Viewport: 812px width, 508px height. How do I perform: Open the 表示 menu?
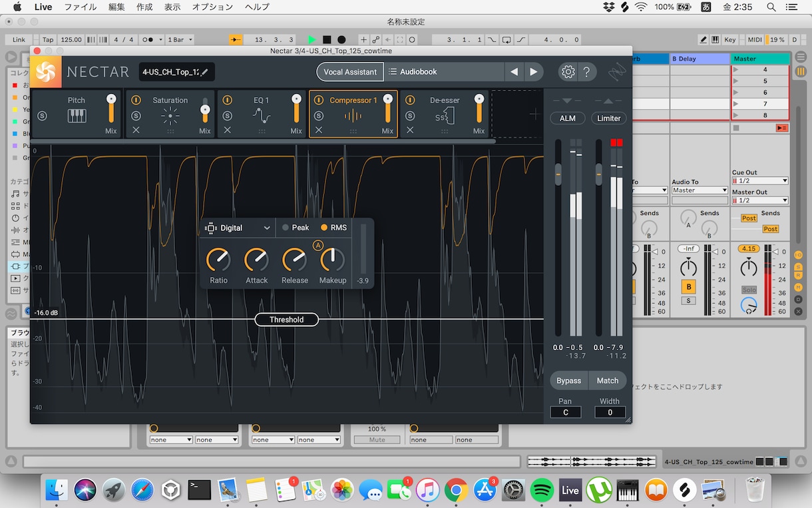coord(172,7)
